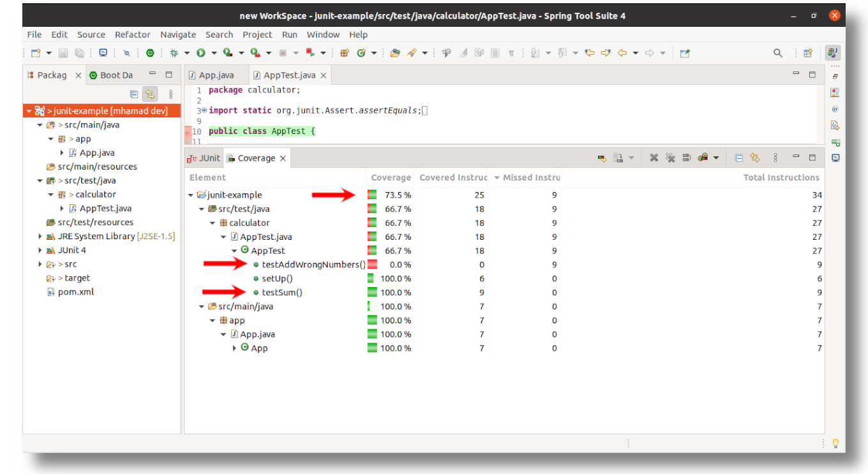This screenshot has width=868, height=474.
Task: Select testSum() row in Coverage view
Action: (x=504, y=293)
